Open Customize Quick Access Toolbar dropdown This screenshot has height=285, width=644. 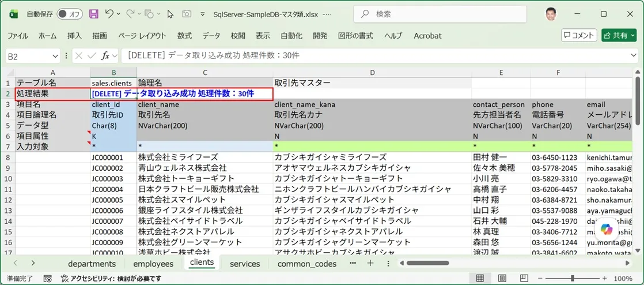pyautogui.click(x=202, y=14)
